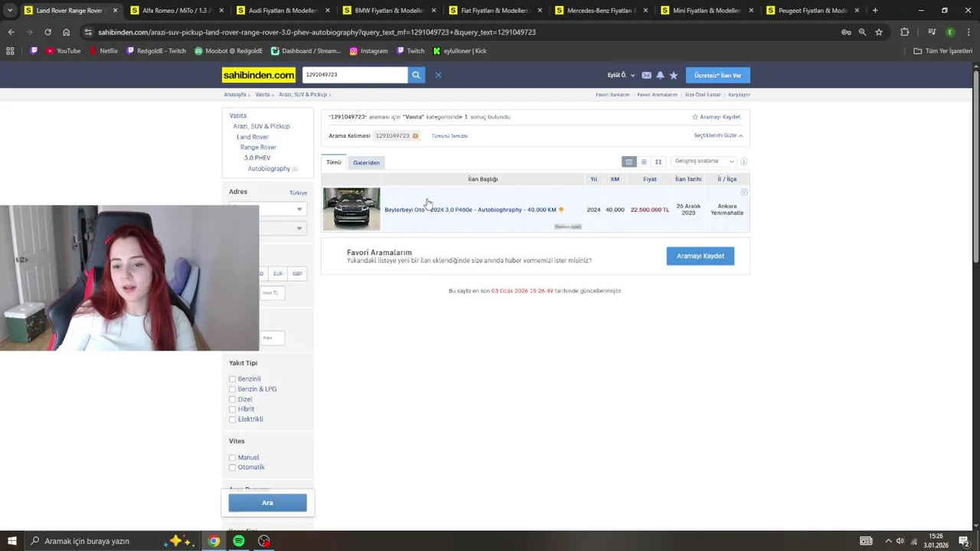Viewport: 980px width, 551px height.
Task: Open the Chrome profile avatar
Action: pos(950,32)
